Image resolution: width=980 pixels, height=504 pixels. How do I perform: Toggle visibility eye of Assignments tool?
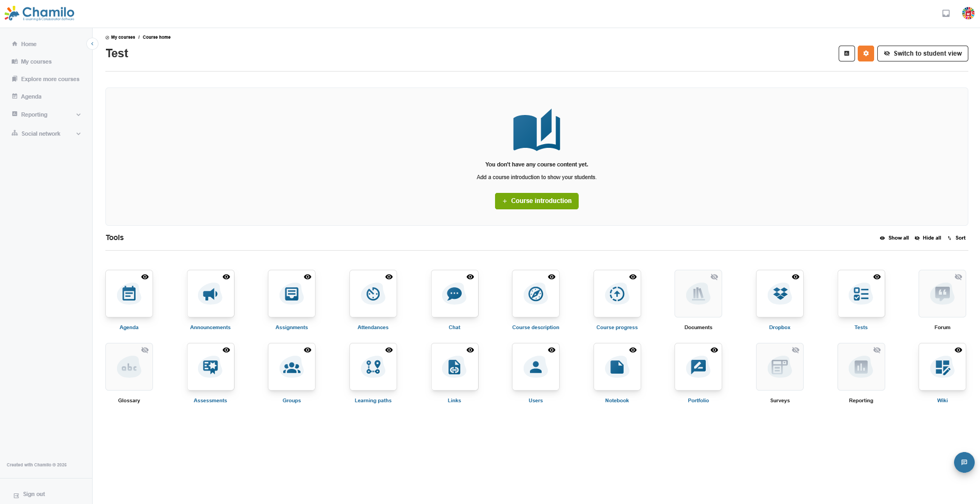pyautogui.click(x=308, y=277)
